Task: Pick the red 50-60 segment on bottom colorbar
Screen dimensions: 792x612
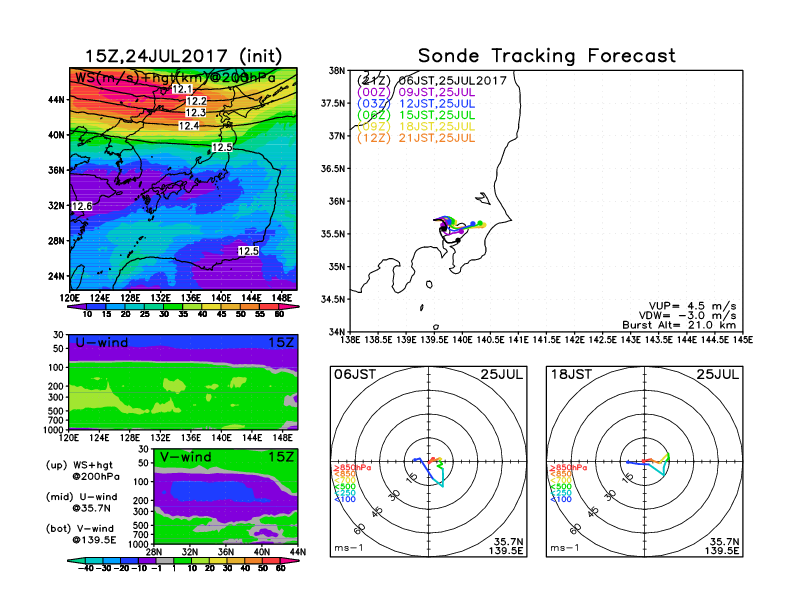Action: (271, 560)
